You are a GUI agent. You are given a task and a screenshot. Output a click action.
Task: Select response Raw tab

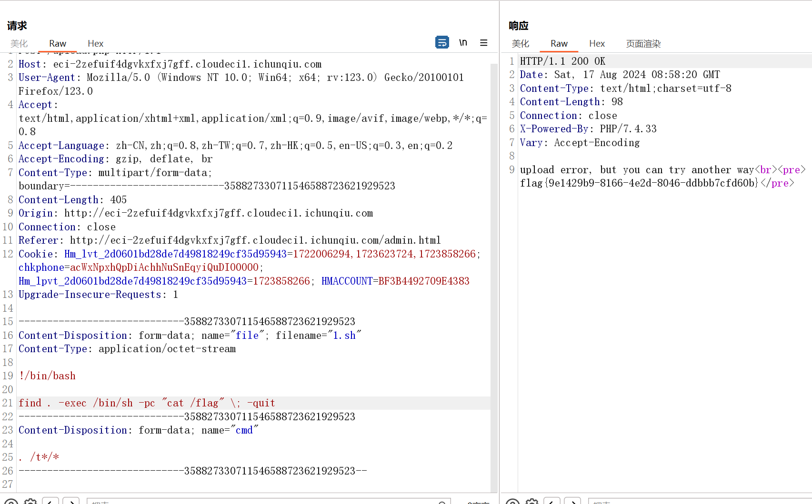[559, 43]
